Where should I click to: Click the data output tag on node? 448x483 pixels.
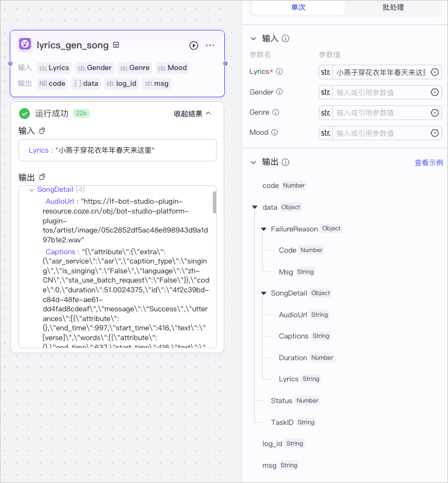86,84
